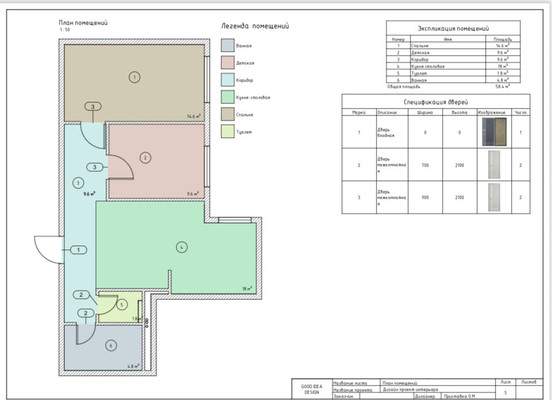Click the 1:50 scale label under view title
Screen dimensions: 552x400
[65, 30]
